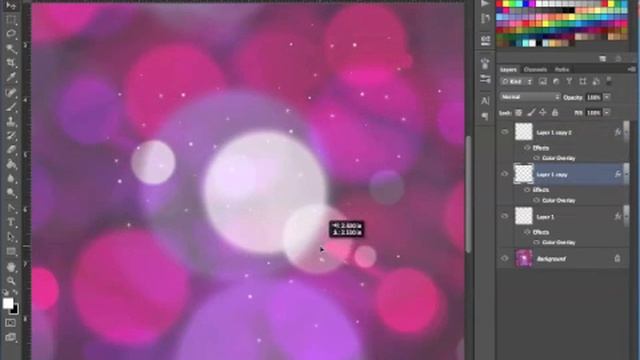The width and height of the screenshot is (640, 360).
Task: Click the foreground color white swatch
Action: pos(8,303)
